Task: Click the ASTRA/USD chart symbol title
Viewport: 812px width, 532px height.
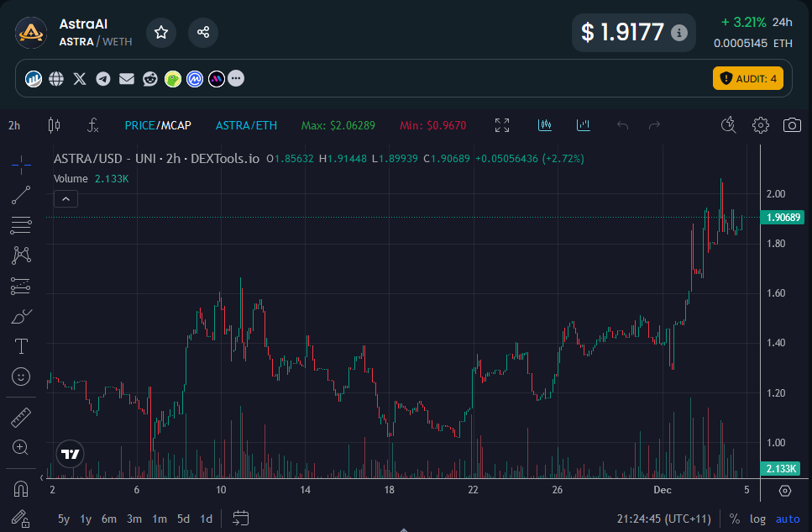Action: click(156, 159)
